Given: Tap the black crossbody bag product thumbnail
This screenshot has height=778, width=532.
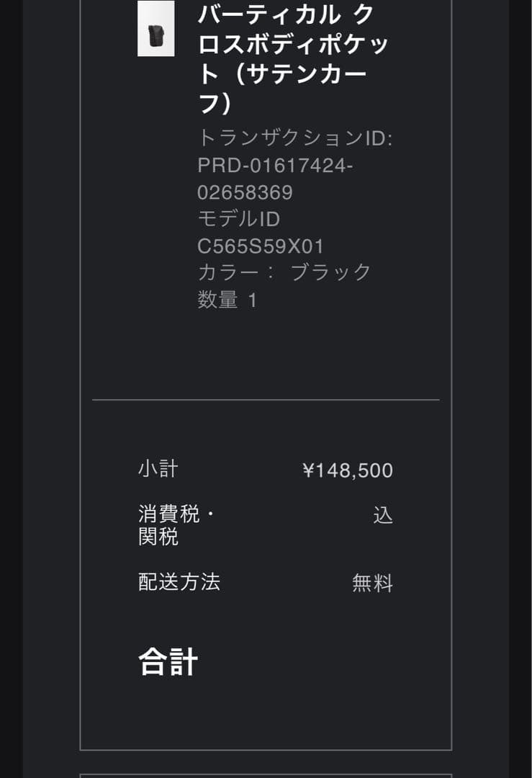Looking at the screenshot, I should [x=155, y=29].
